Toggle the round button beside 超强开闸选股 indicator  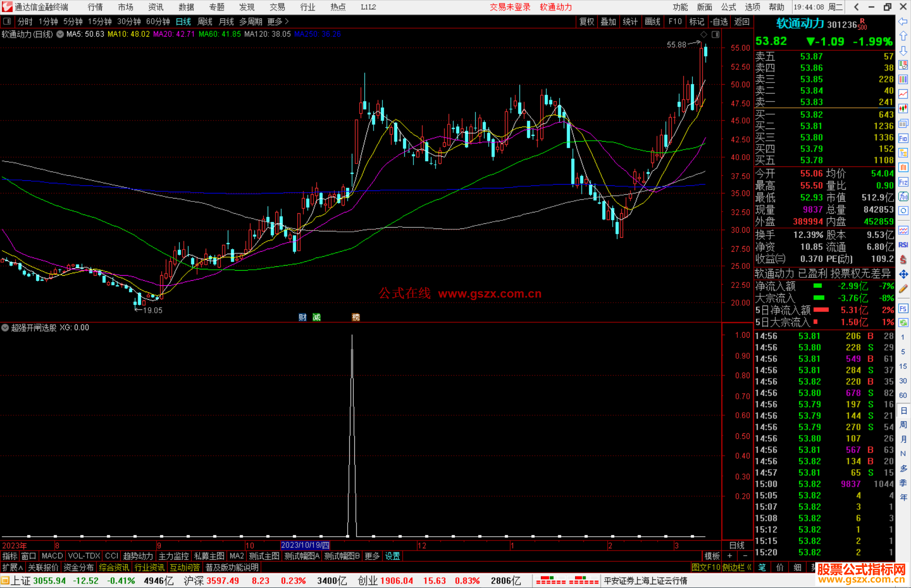click(5, 328)
